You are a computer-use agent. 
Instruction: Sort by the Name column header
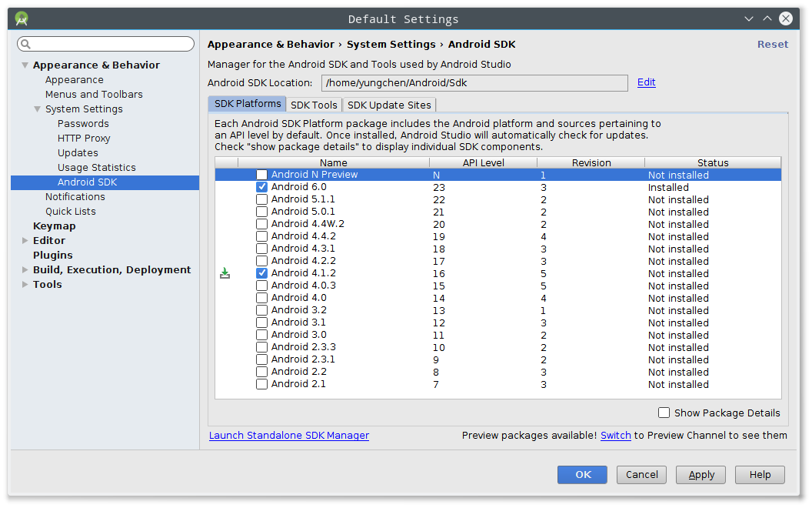click(334, 162)
